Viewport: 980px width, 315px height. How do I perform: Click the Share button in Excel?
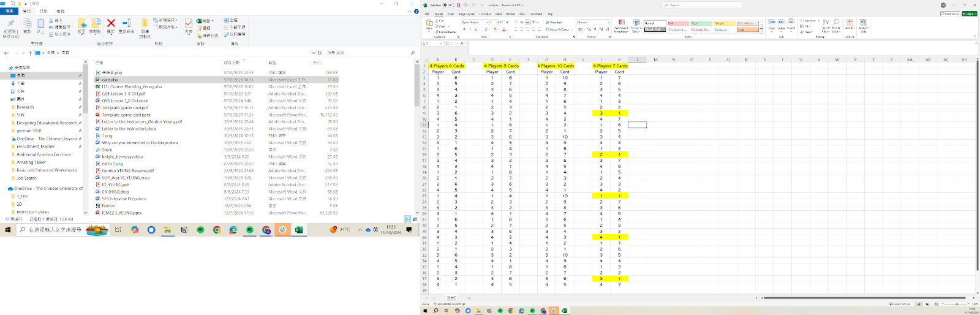(x=970, y=13)
